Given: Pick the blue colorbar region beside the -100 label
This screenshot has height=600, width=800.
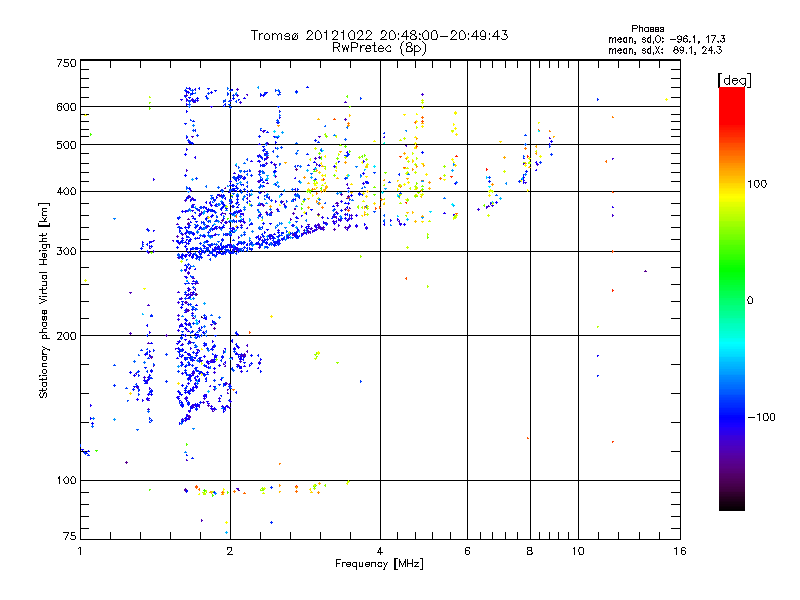Looking at the screenshot, I should click(x=732, y=416).
